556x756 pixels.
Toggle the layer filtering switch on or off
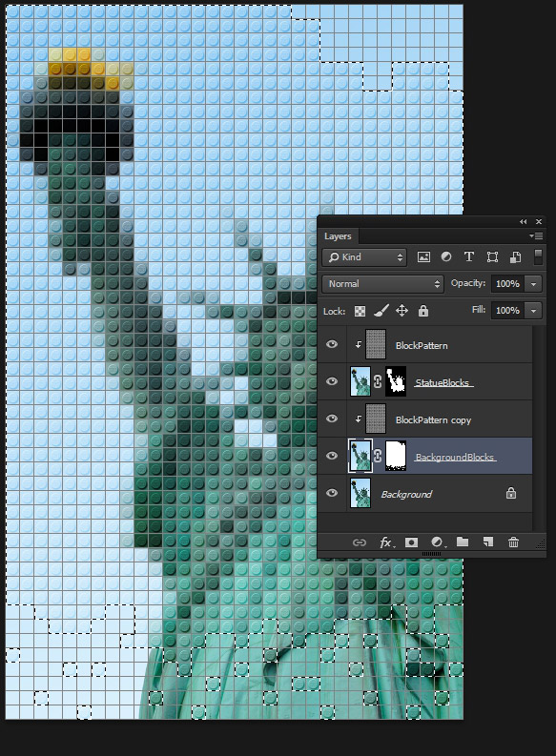coord(538,256)
